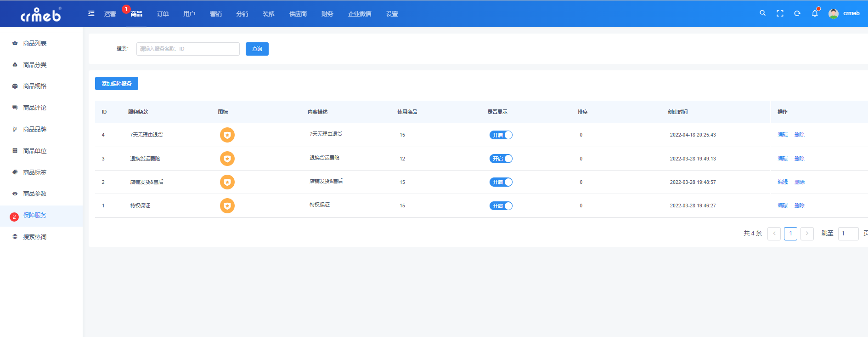Focus the service terms search field
Image resolution: width=868 pixels, height=337 pixels.
coord(188,49)
